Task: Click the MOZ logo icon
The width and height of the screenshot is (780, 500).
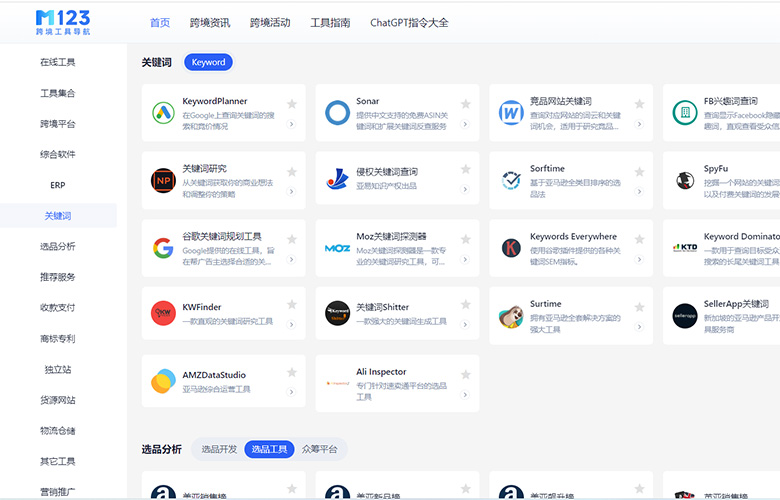Action: pyautogui.click(x=337, y=248)
